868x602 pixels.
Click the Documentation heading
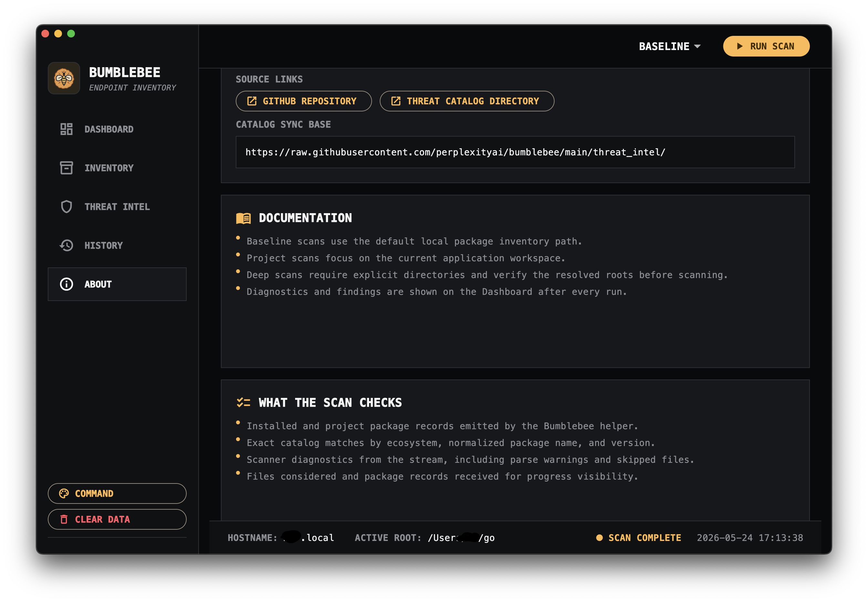tap(305, 218)
